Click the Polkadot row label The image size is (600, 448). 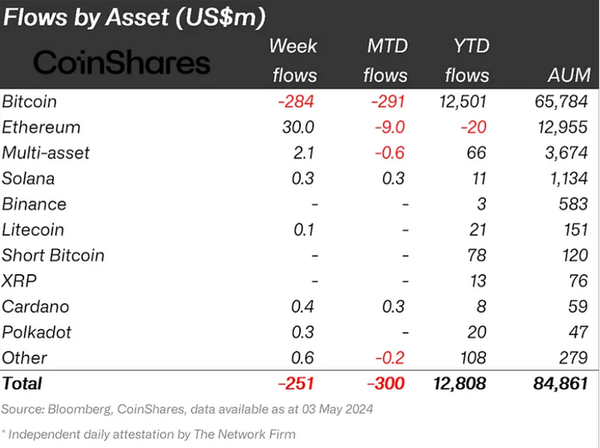(37, 332)
